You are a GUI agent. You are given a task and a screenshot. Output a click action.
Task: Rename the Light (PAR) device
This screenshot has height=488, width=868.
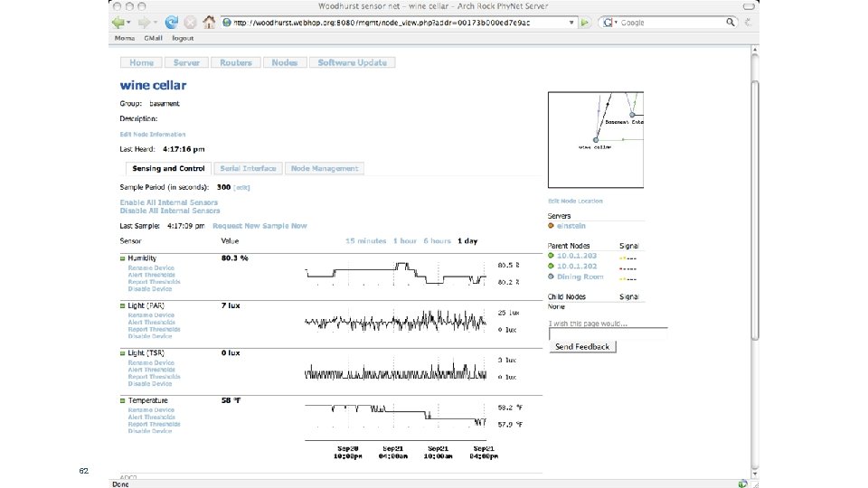coord(151,315)
